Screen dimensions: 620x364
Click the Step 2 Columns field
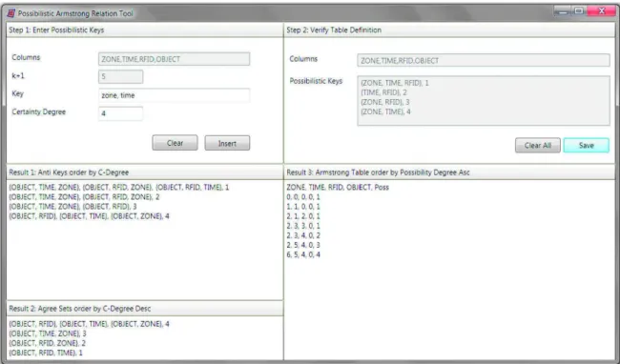pyautogui.click(x=484, y=61)
